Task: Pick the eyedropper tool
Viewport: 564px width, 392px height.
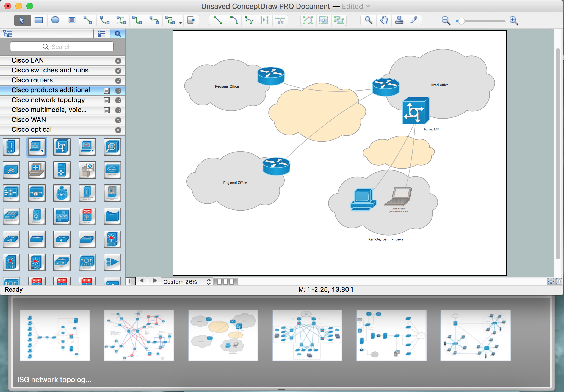Action: coord(414,20)
